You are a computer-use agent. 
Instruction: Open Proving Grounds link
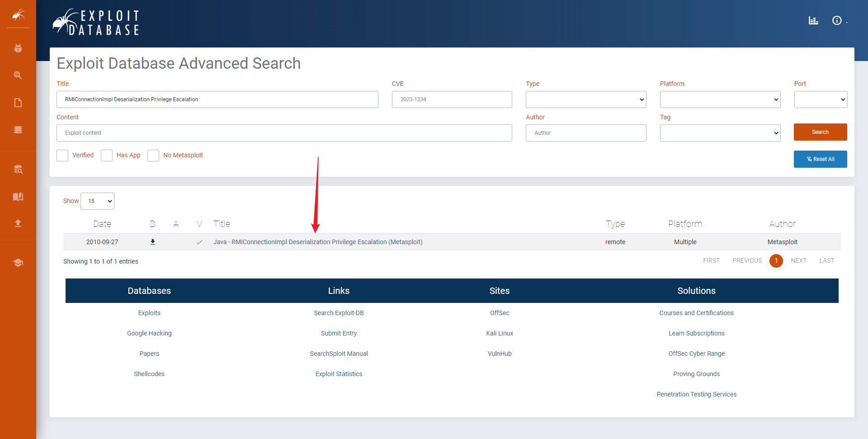(x=696, y=374)
